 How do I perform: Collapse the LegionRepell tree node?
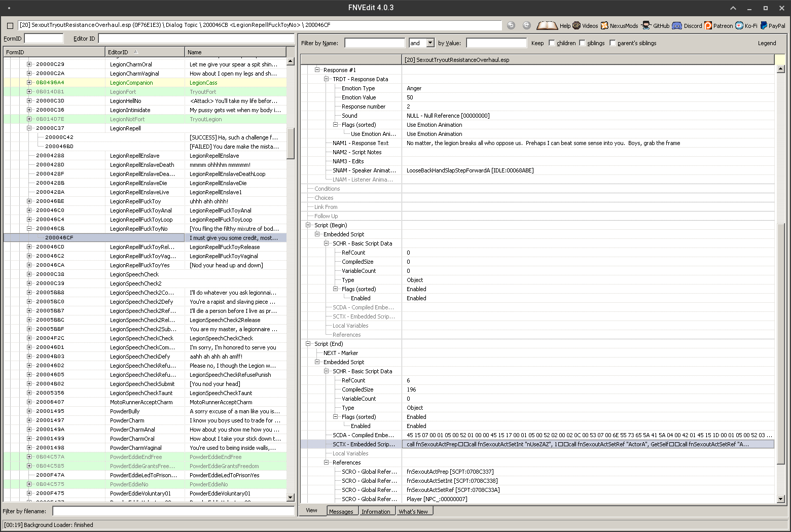[x=29, y=128]
